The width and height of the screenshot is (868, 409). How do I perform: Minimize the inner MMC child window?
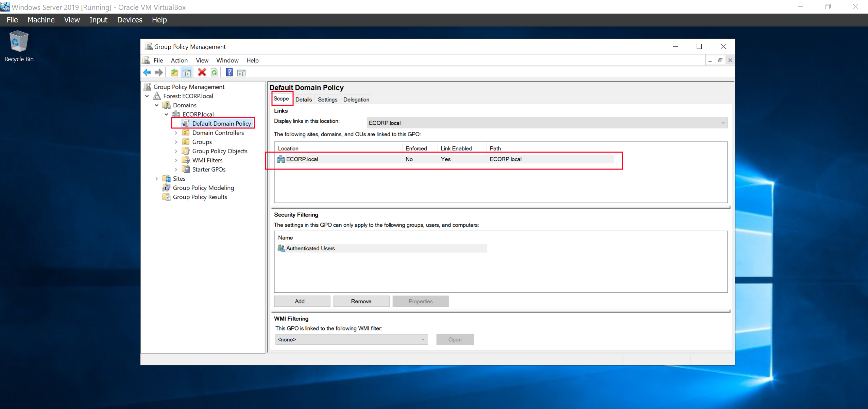(710, 60)
